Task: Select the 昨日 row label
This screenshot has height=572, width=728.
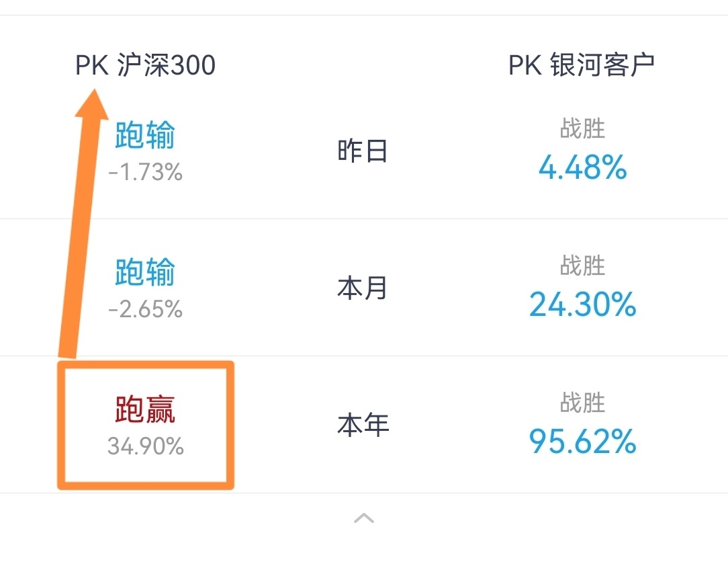Action: pyautogui.click(x=363, y=152)
